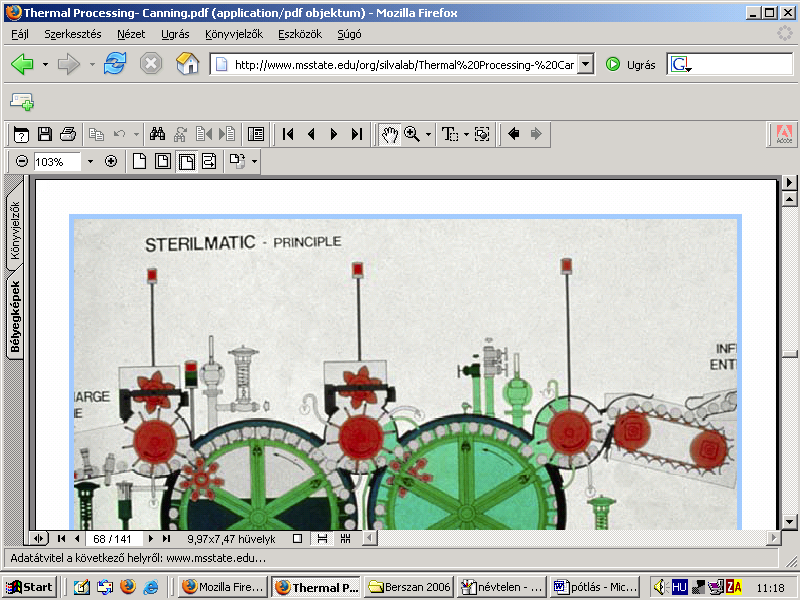This screenshot has width=800, height=600.
Task: Switch to Facing pages layout in status bar
Action: [345, 538]
